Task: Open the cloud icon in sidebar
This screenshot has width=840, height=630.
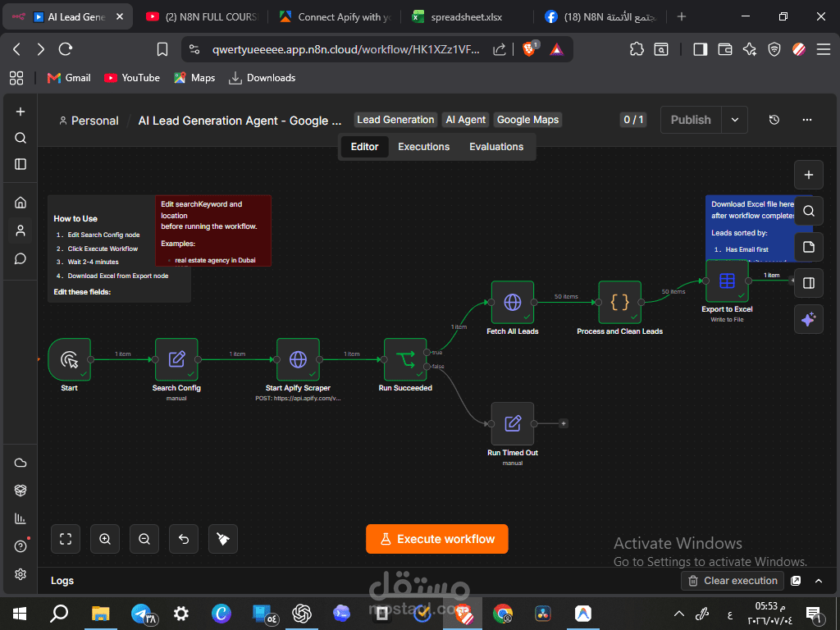Action: tap(21, 463)
